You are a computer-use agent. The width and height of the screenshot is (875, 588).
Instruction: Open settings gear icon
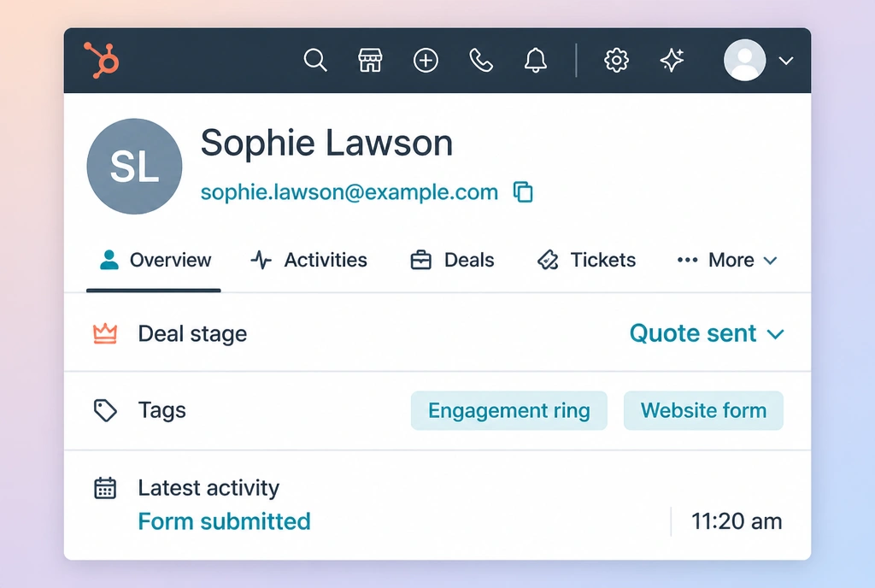click(x=617, y=60)
